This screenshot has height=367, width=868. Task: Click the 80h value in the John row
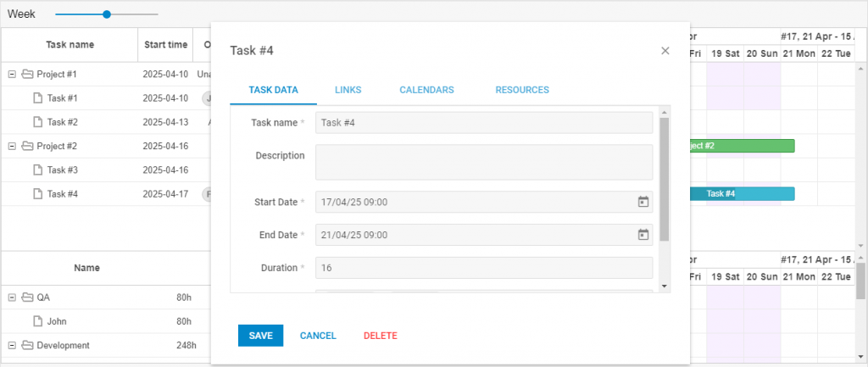184,321
